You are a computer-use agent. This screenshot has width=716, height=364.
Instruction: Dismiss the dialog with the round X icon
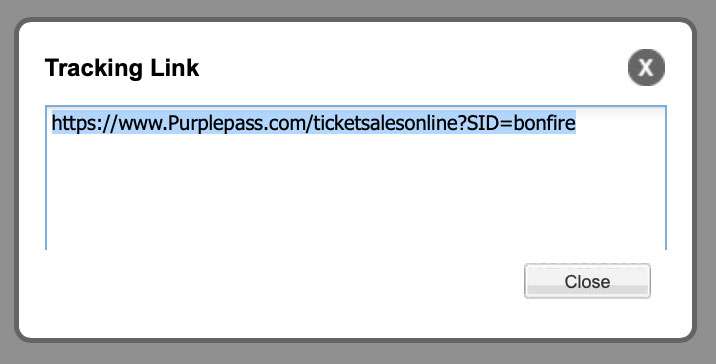click(646, 68)
